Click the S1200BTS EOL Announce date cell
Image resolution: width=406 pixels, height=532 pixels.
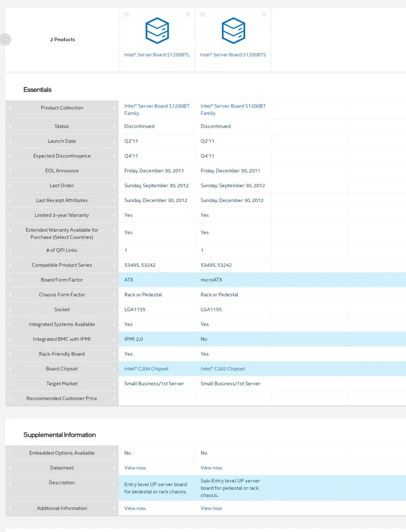230,171
